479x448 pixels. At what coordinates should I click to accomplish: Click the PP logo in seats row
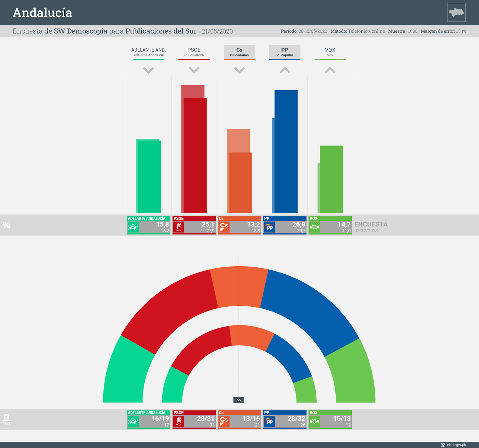click(269, 421)
